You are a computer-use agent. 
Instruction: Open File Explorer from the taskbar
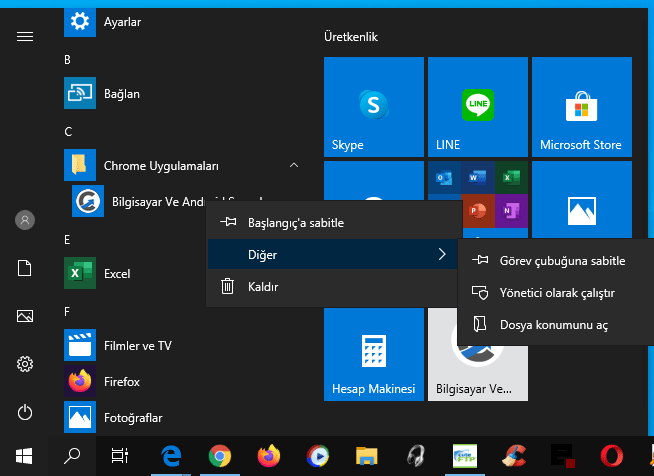tap(367, 456)
